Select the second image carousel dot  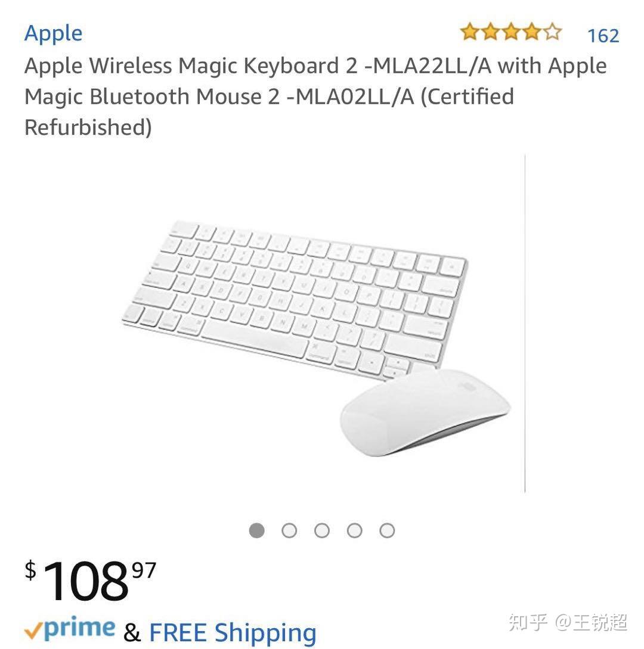point(289,530)
